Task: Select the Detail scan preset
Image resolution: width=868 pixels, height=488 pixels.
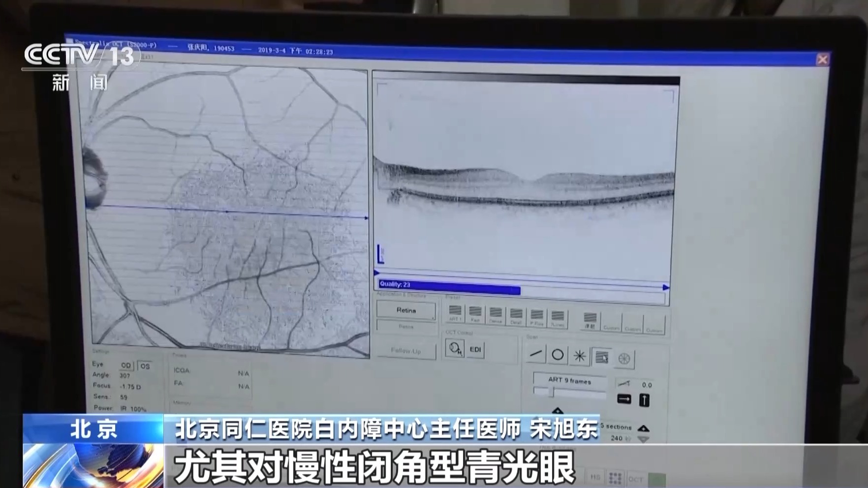Action: 516,315
